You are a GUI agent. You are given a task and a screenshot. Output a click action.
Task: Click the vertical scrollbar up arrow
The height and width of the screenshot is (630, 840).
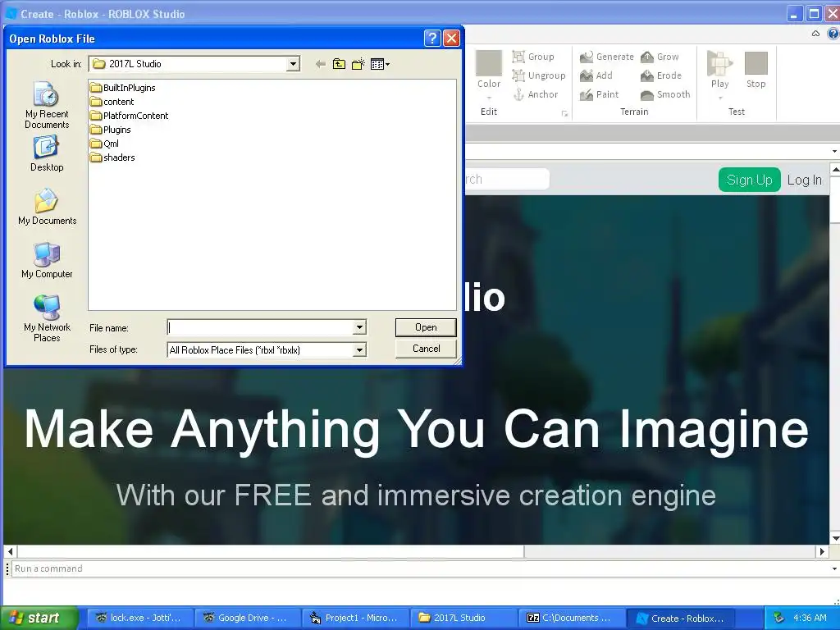(x=834, y=169)
